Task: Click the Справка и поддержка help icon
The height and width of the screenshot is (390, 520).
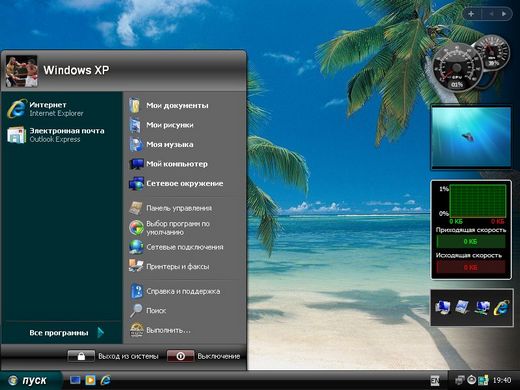Action: tap(136, 291)
